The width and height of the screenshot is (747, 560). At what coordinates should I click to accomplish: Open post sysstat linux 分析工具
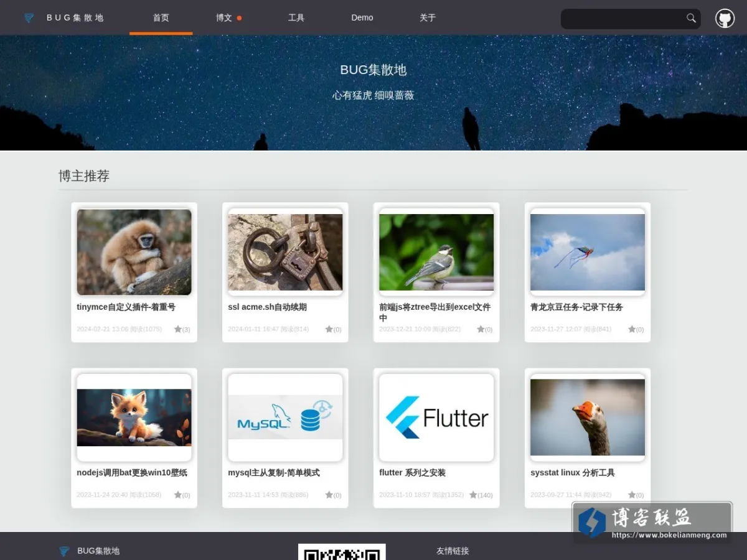pos(573,472)
